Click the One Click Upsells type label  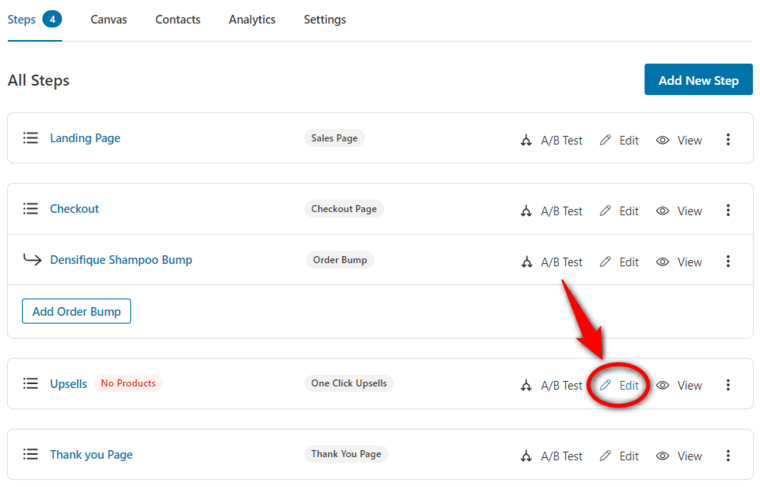[349, 383]
